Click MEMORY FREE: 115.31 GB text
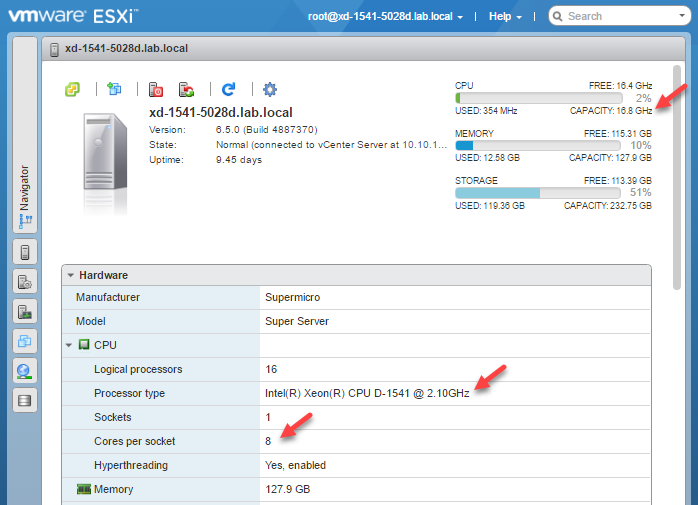The height and width of the screenshot is (505, 698). point(618,134)
